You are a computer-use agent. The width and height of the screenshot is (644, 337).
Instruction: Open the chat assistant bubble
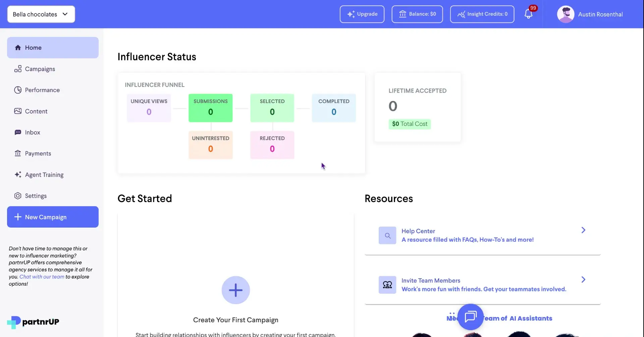471,317
